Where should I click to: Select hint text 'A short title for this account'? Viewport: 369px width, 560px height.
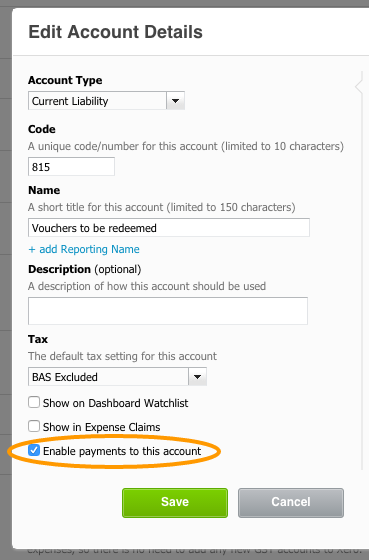click(95, 207)
